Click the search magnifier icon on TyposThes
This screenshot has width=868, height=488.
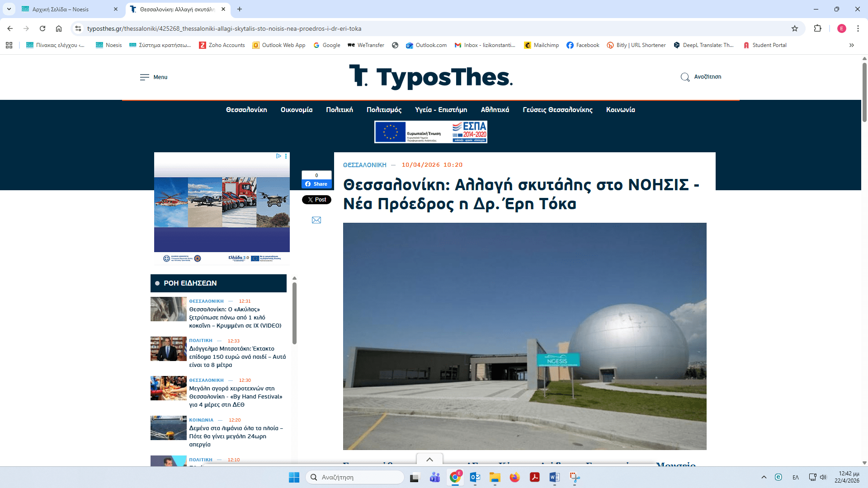click(x=685, y=77)
